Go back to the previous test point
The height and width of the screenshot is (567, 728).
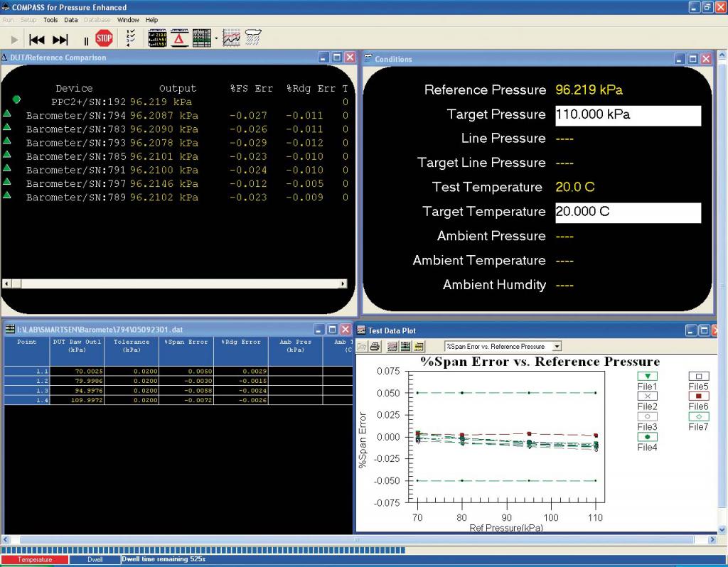(37, 40)
